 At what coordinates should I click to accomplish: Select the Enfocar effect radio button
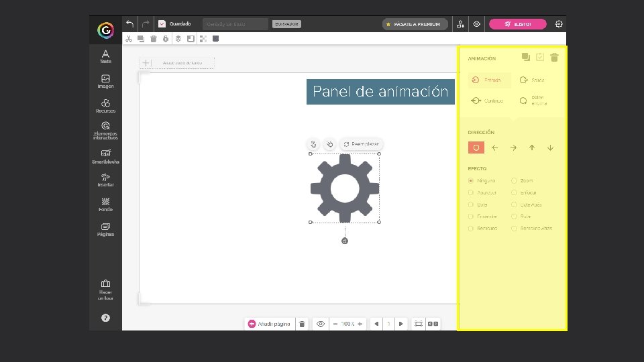(514, 192)
